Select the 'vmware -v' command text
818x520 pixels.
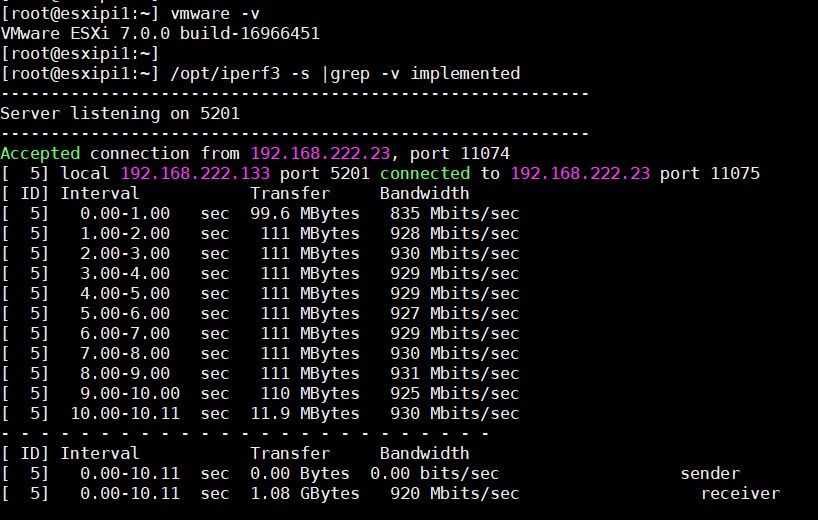click(x=215, y=14)
